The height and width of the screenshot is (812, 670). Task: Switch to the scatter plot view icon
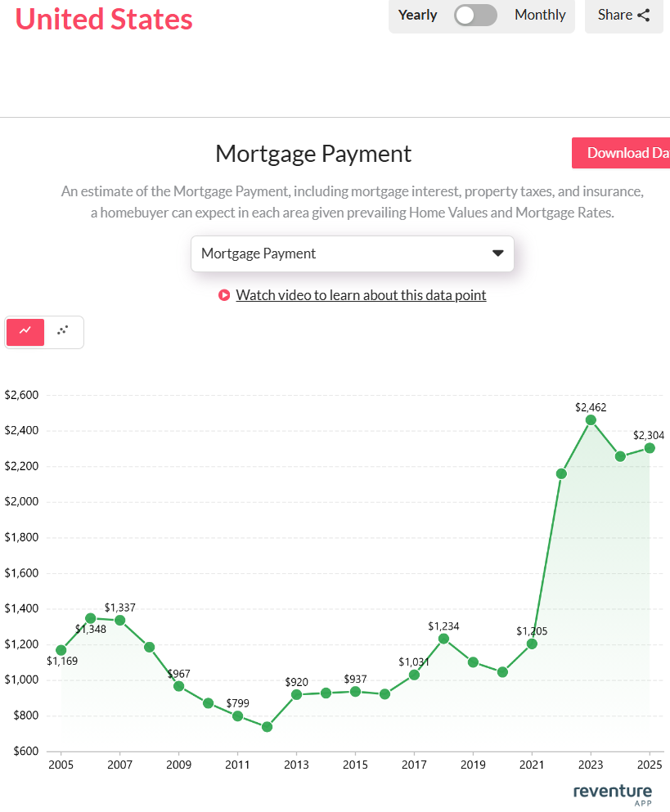pos(62,332)
